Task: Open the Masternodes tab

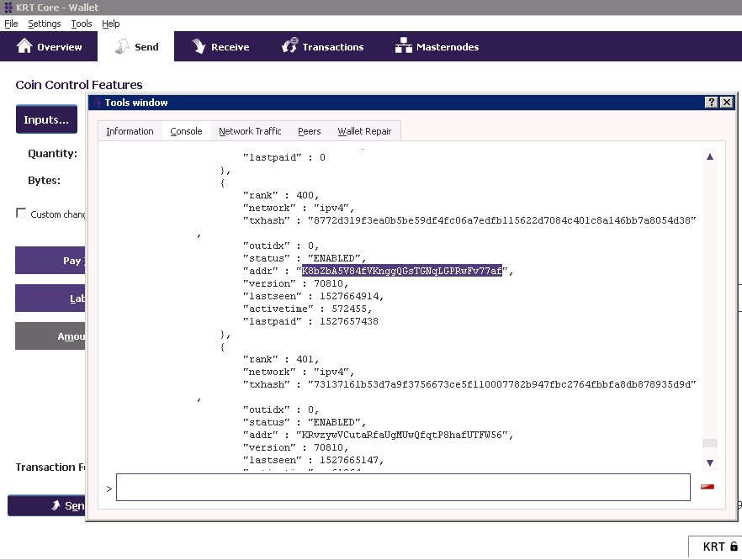Action: click(437, 46)
